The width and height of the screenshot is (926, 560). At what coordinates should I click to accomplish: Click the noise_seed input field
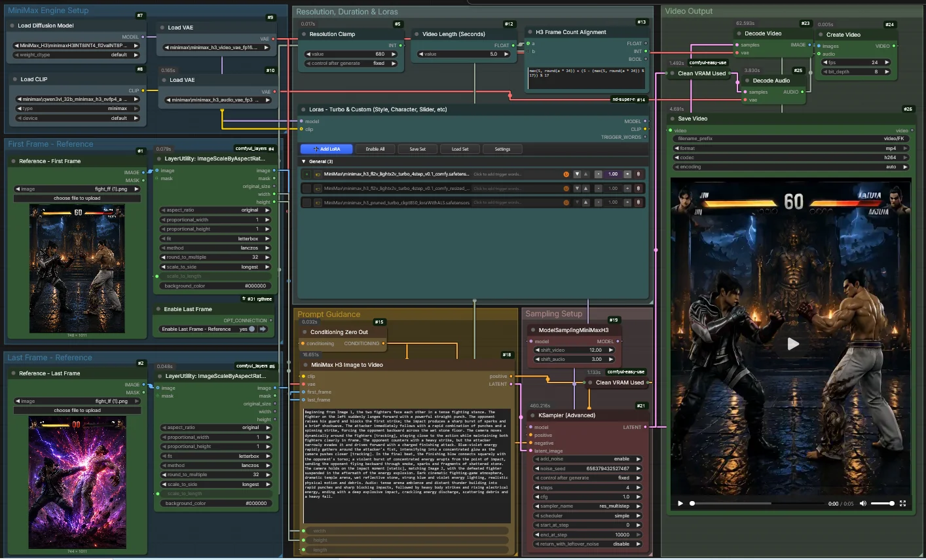[x=587, y=469]
